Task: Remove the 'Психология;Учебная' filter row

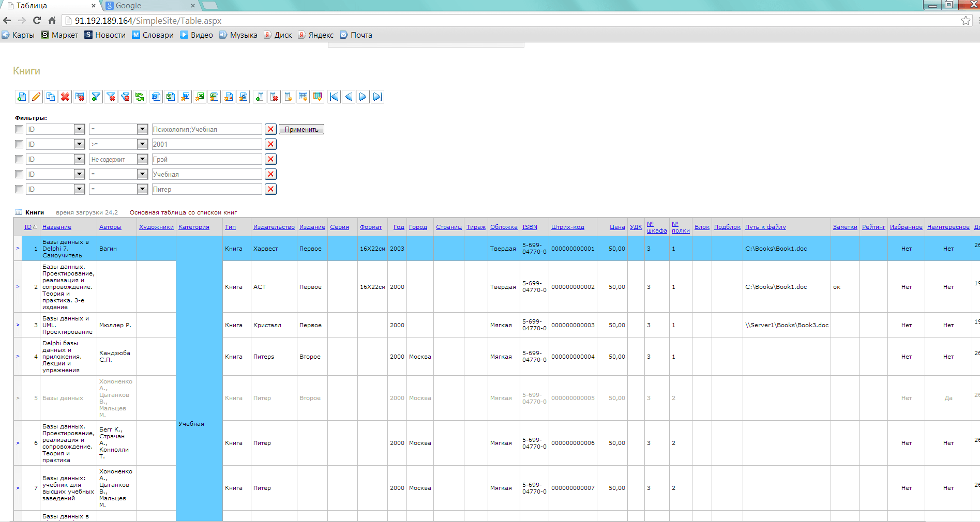Action: 270,129
